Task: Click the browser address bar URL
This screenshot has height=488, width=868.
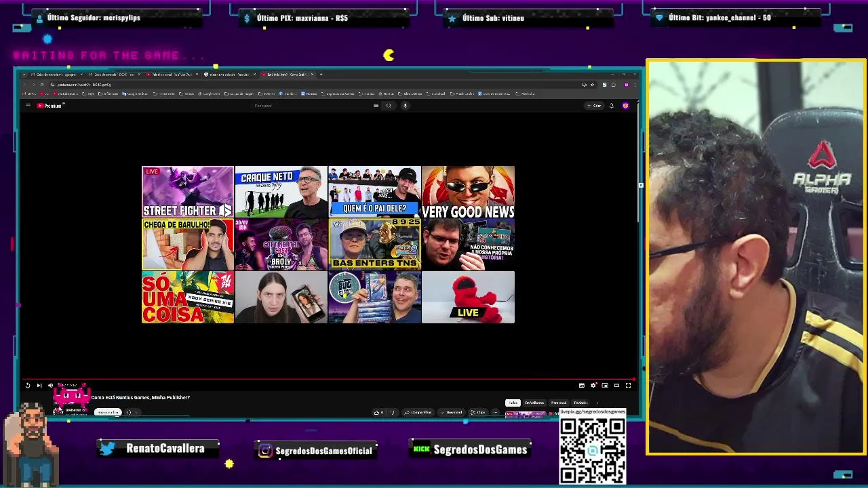Action: pos(83,85)
